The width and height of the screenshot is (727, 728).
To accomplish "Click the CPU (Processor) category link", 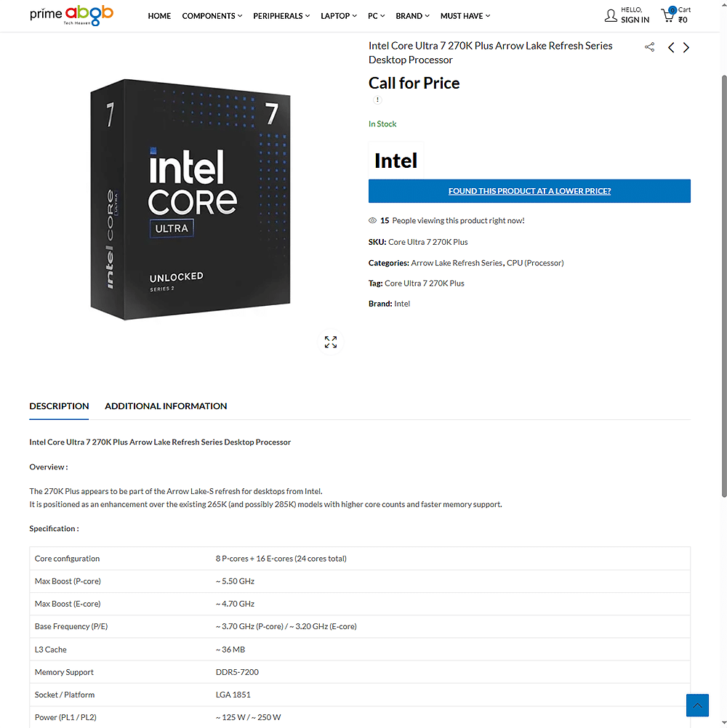I will tap(535, 262).
